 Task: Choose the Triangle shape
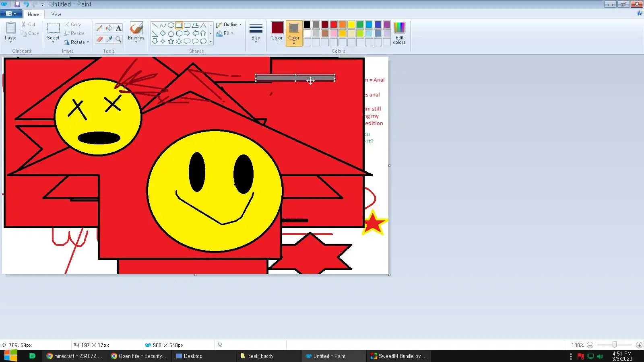click(x=203, y=25)
